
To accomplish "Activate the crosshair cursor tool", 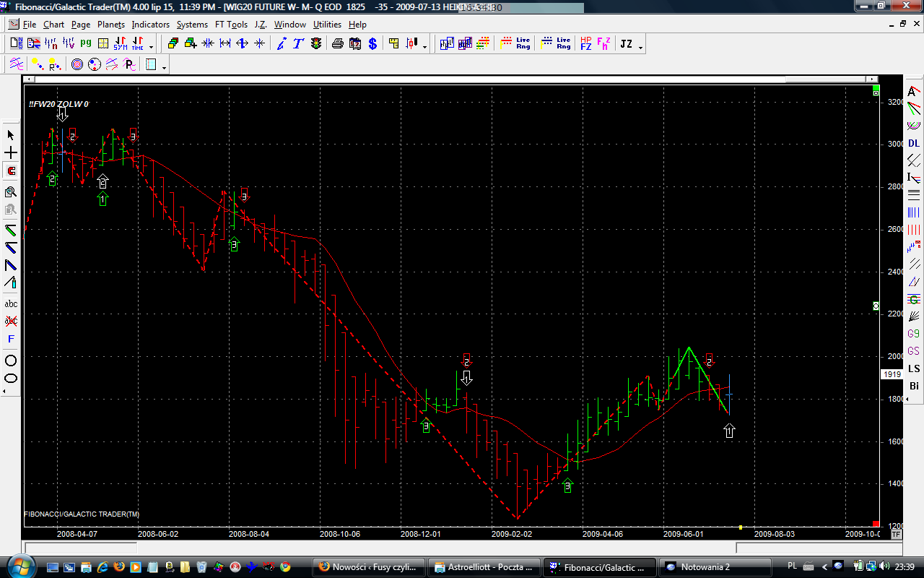I will pos(11,153).
